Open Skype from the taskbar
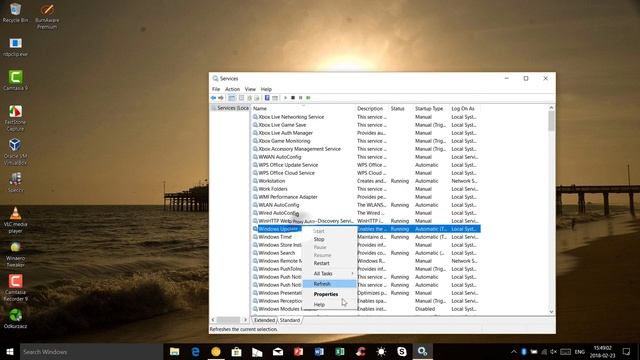640x360 pixels. 402,351
